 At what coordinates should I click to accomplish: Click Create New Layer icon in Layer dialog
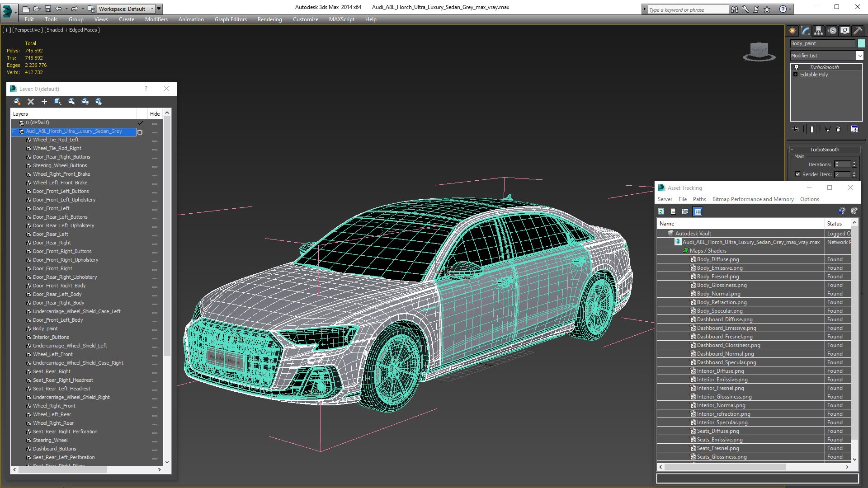(x=17, y=102)
